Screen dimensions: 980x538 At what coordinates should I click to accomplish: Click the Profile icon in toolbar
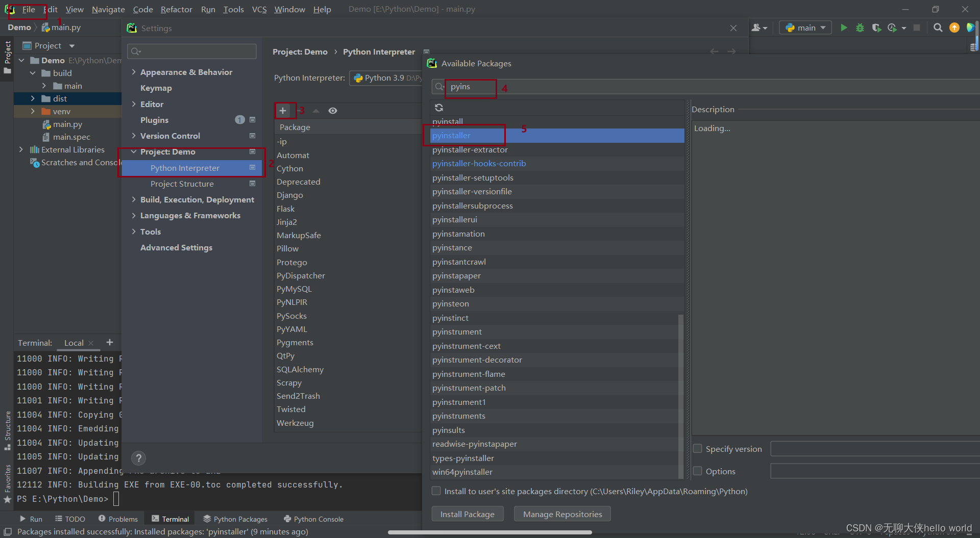[x=893, y=28]
